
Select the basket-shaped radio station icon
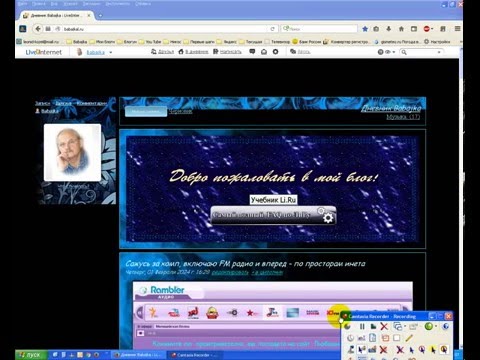212,313
